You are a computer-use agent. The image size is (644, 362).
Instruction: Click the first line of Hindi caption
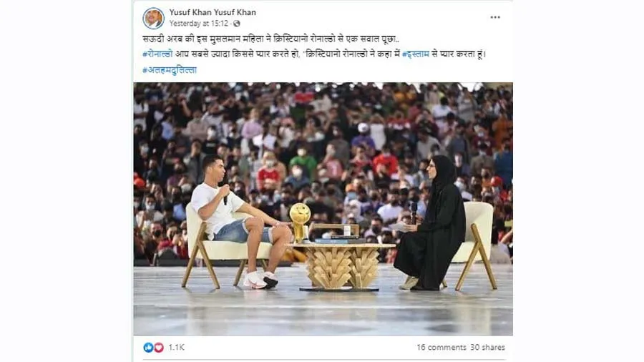[270, 39]
